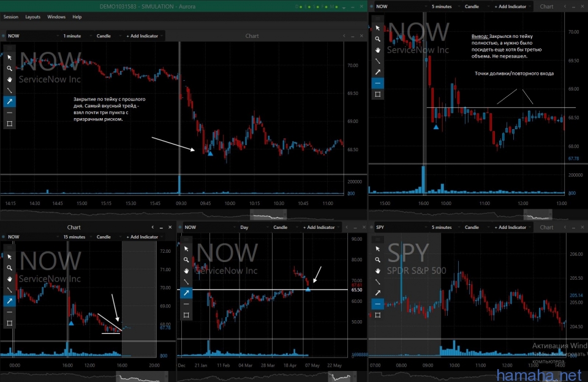Click Add Indicator in the Day chart
This screenshot has width=588, height=382.
click(x=320, y=227)
